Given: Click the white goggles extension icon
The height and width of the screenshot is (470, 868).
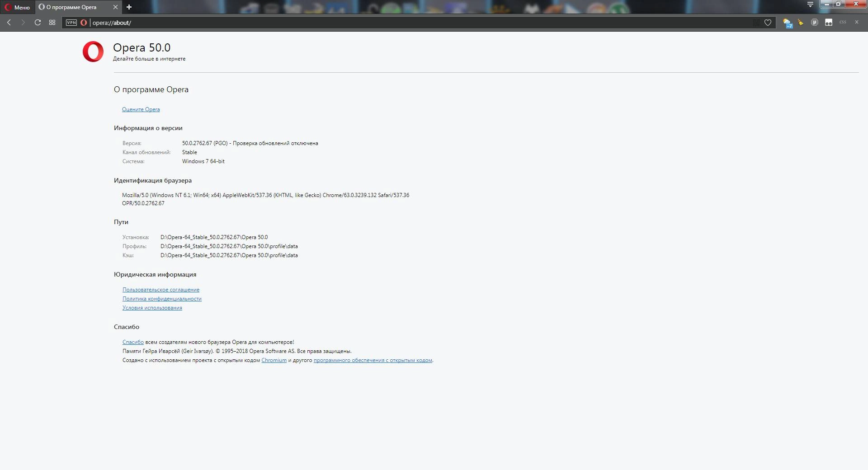Looking at the screenshot, I should 829,22.
